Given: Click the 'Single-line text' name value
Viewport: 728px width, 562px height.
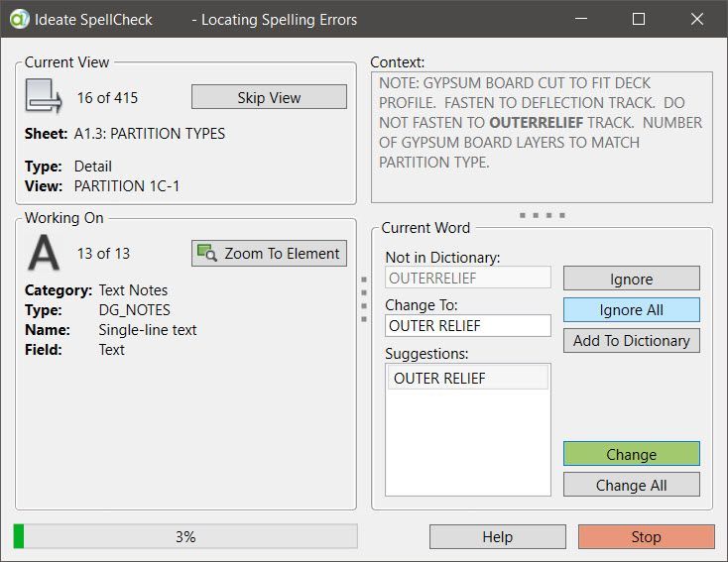Looking at the screenshot, I should click(x=148, y=330).
